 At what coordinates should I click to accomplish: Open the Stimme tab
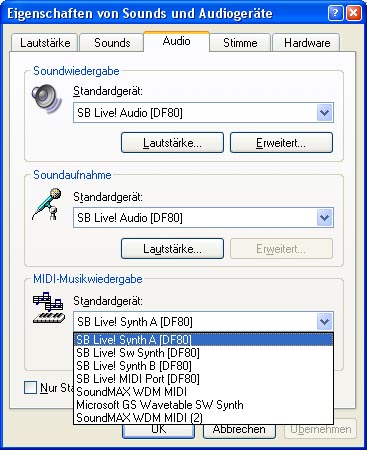click(240, 43)
